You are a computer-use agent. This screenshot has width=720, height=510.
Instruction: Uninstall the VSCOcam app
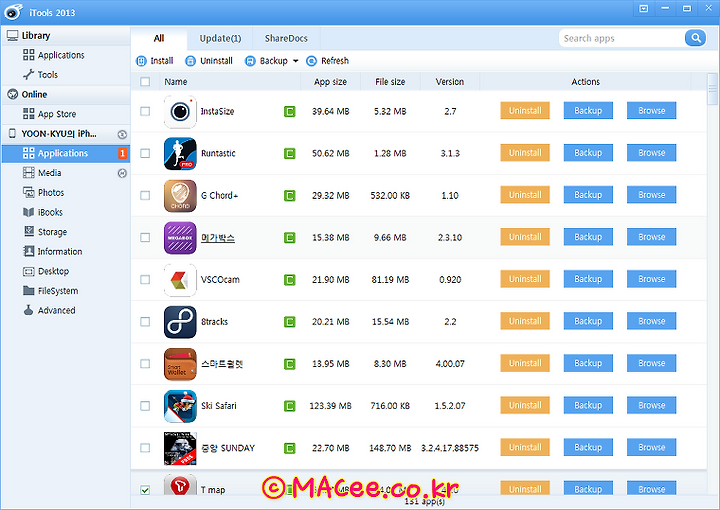pos(525,279)
